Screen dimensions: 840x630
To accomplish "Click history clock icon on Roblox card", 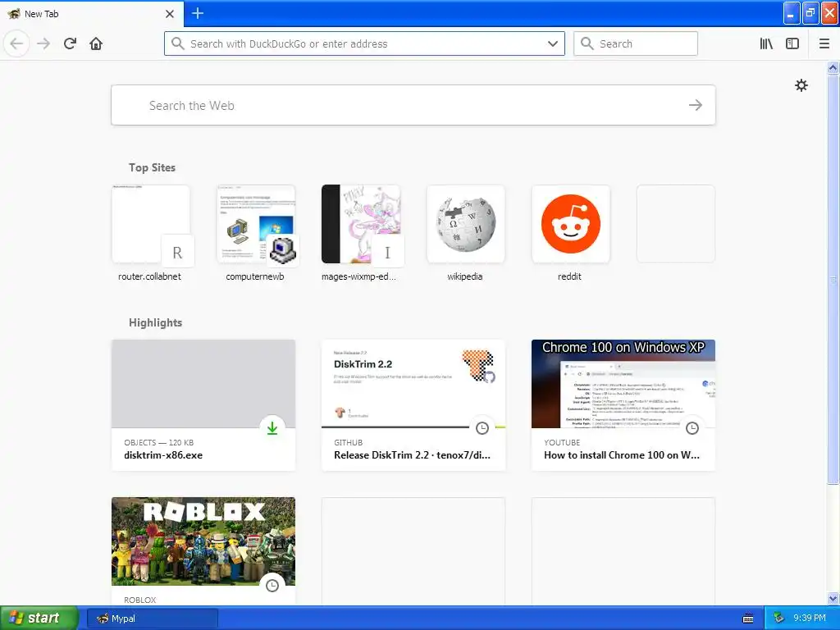I will [x=272, y=585].
